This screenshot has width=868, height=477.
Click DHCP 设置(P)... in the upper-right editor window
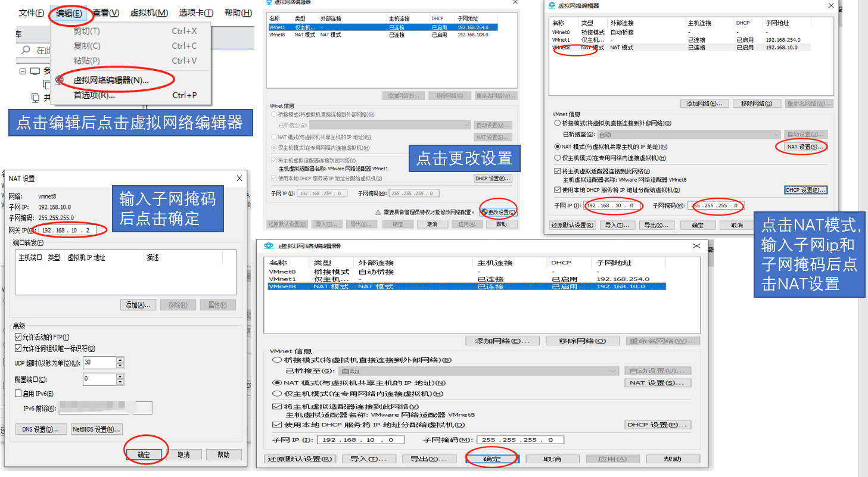tap(805, 190)
